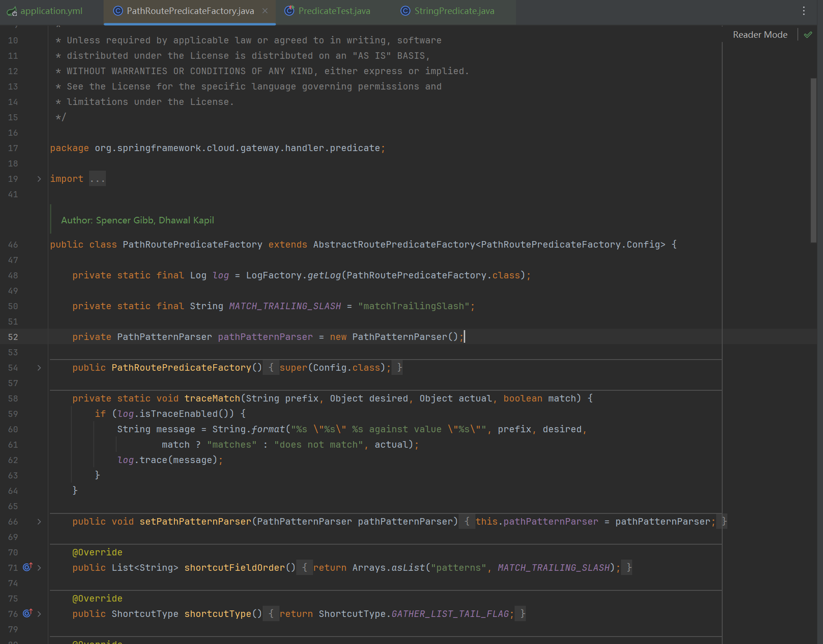Click the @Override annotation on line 70
This screenshot has width=823, height=644.
click(x=98, y=553)
